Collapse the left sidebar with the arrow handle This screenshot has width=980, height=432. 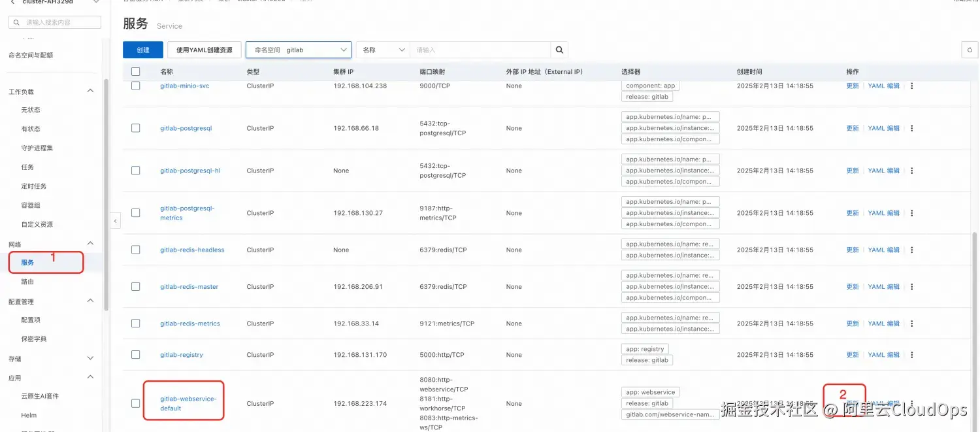[116, 221]
